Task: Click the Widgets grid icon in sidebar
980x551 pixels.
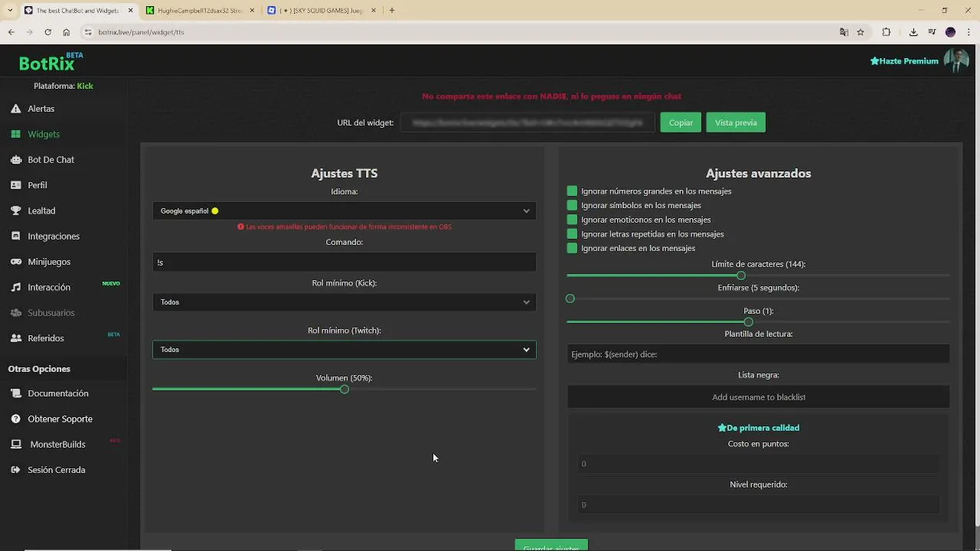Action: (x=15, y=134)
